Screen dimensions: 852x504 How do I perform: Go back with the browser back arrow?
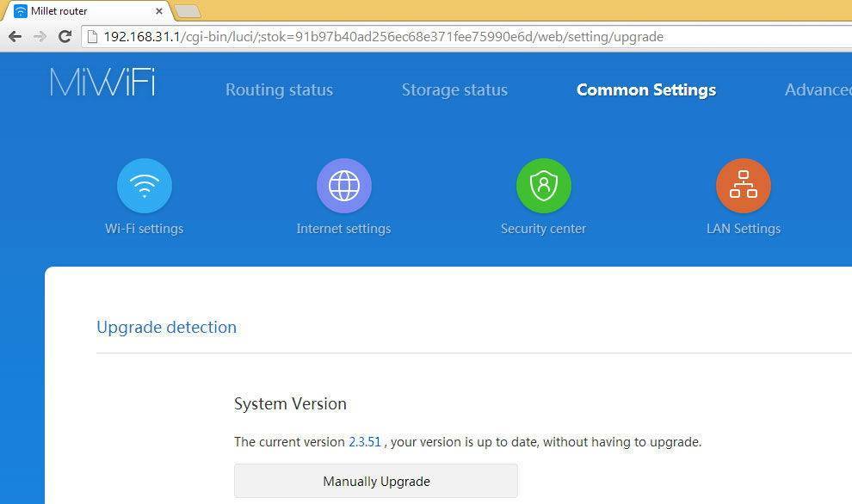click(15, 37)
